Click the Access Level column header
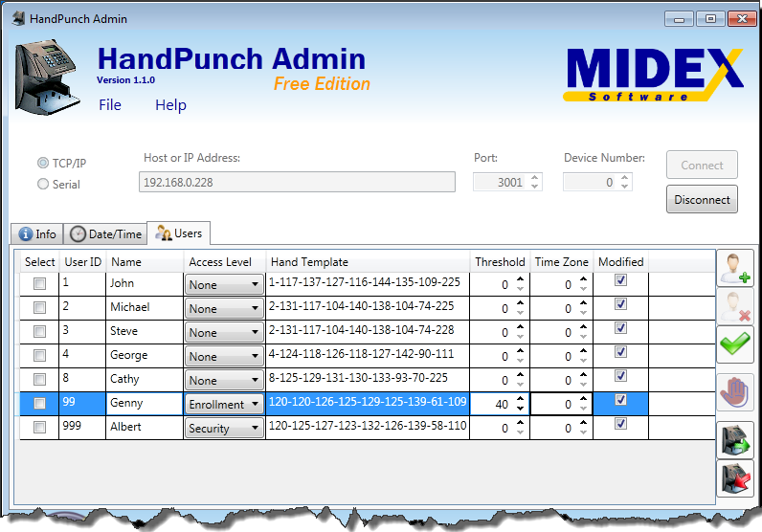This screenshot has width=762, height=532. point(225,262)
